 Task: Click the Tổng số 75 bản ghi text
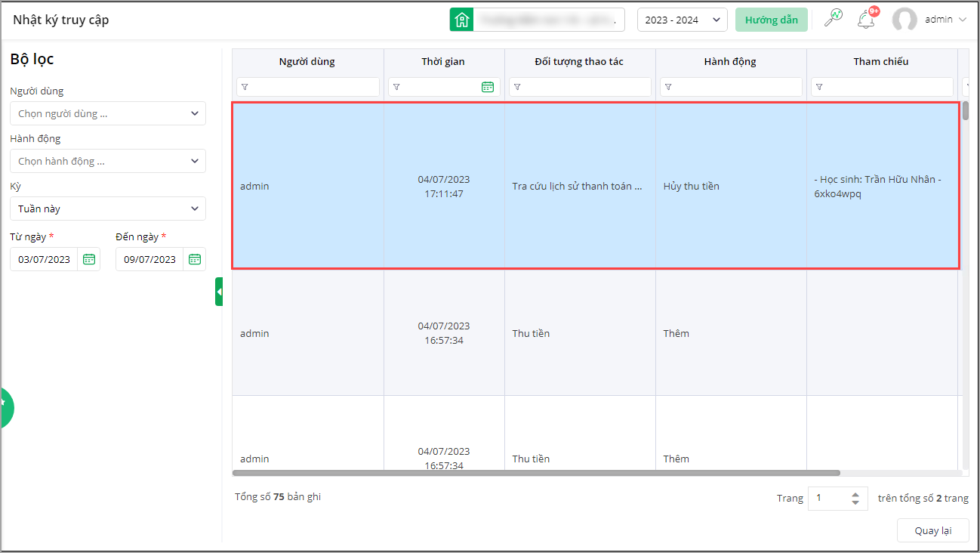click(278, 496)
